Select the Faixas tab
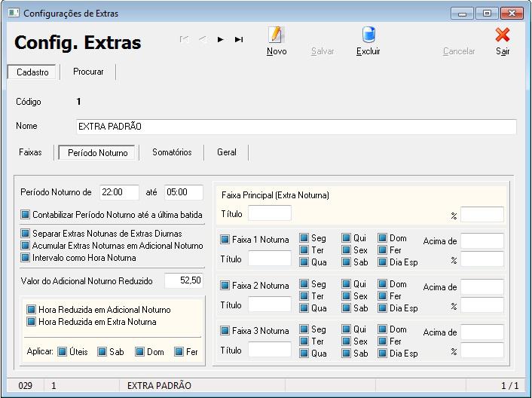The image size is (532, 398). tap(30, 152)
